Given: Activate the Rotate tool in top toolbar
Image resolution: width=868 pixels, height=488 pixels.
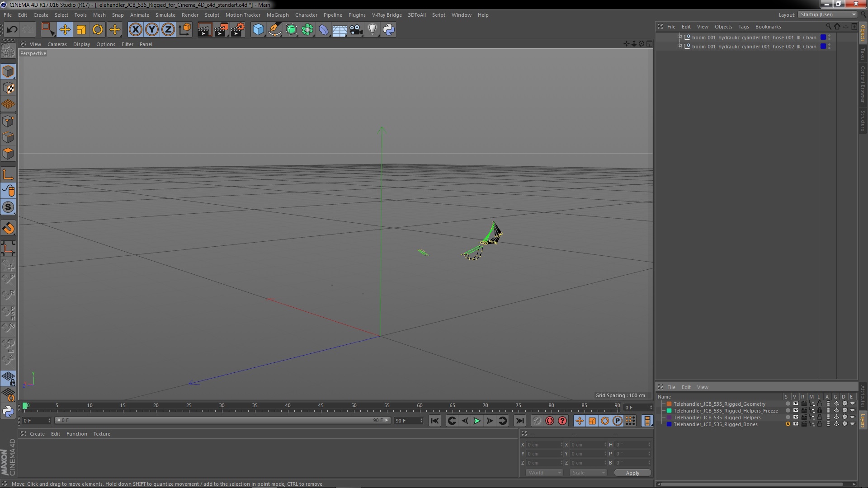Looking at the screenshot, I should (x=98, y=30).
